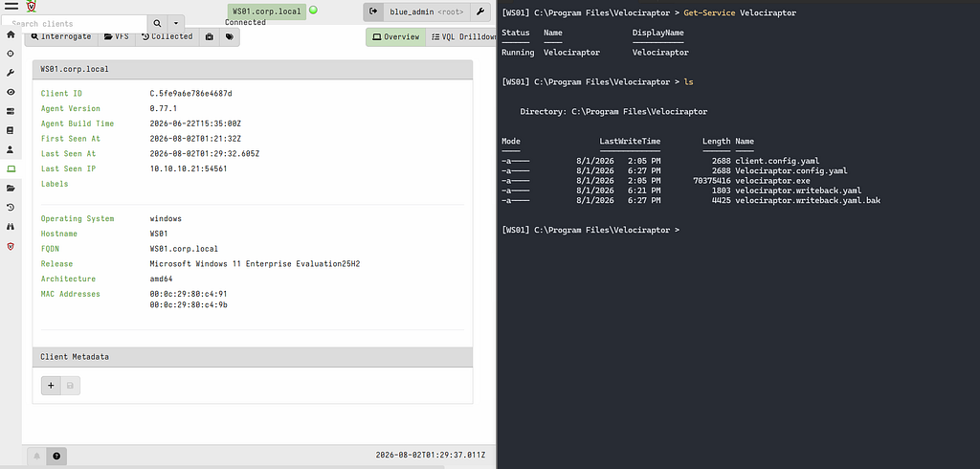
Task: Click the timestamp 2026-08-02T01:29:37.011Z in footer
Action: coord(430,456)
